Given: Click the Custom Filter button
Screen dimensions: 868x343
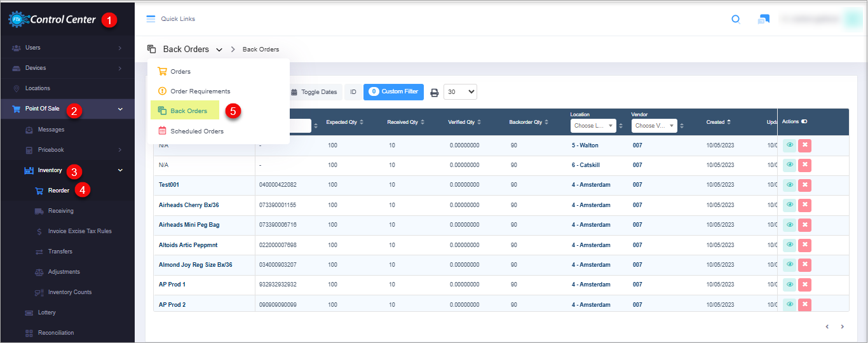Looking at the screenshot, I should point(393,92).
